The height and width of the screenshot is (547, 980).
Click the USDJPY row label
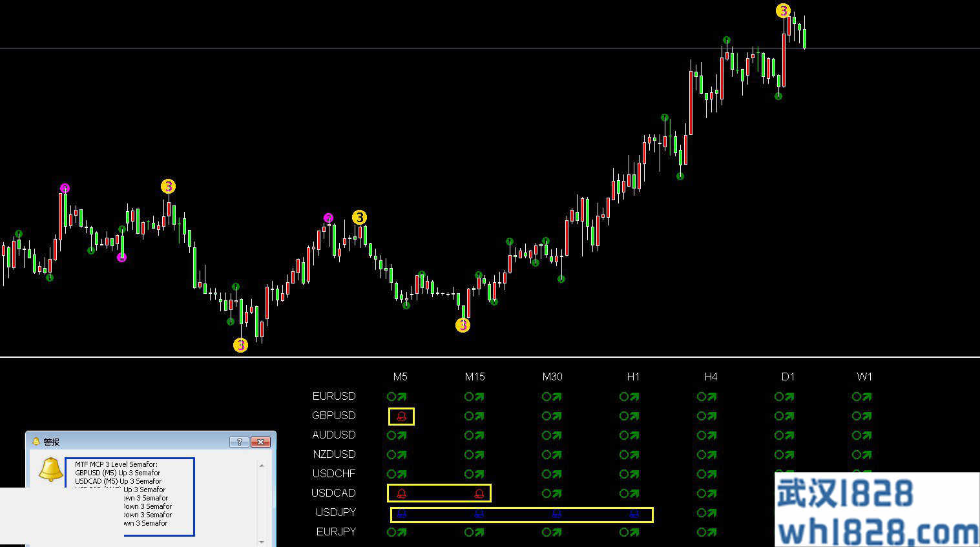[x=336, y=512]
